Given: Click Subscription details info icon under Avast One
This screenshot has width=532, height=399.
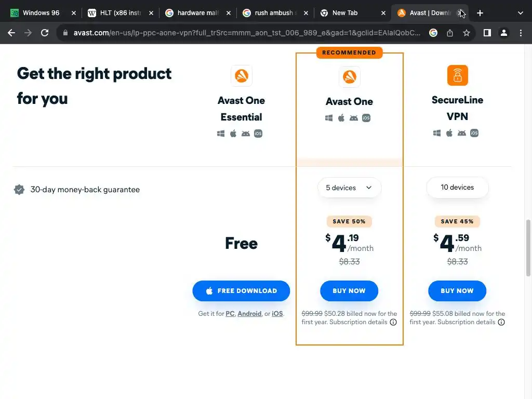Looking at the screenshot, I should pyautogui.click(x=393, y=322).
